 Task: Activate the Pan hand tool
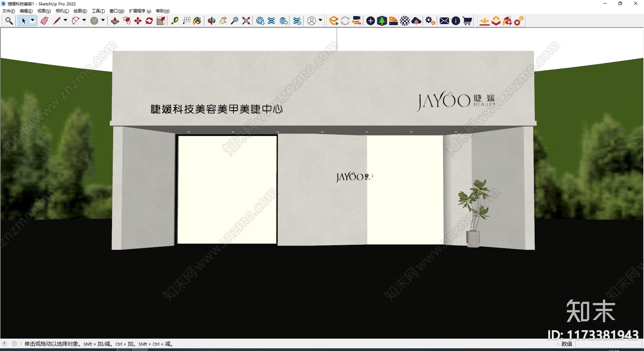tap(223, 21)
